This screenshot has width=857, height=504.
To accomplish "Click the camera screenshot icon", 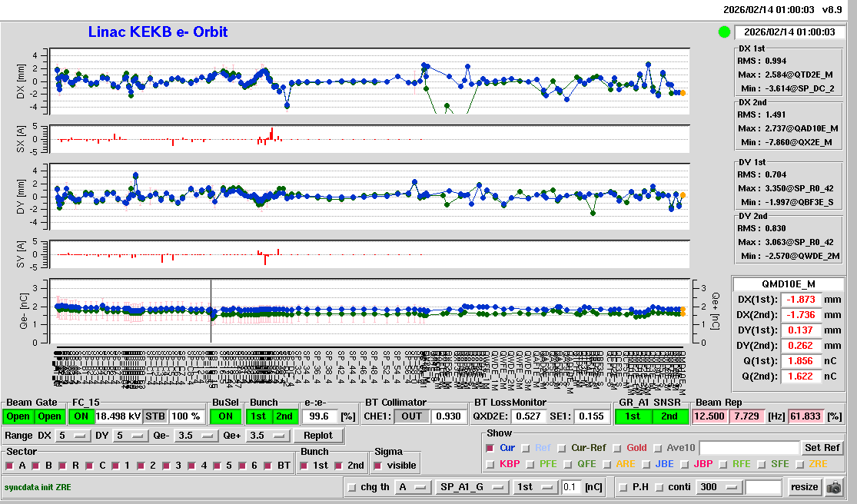I will 834,487.
